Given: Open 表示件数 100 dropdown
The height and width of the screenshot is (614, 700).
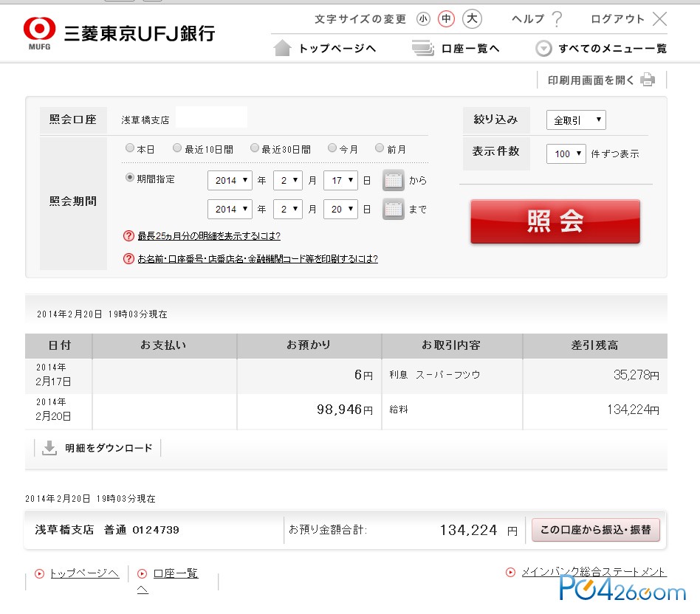Looking at the screenshot, I should pyautogui.click(x=566, y=154).
